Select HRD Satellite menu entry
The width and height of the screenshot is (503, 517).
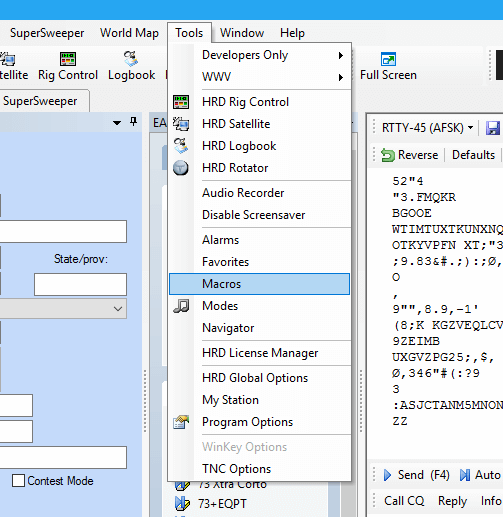pyautogui.click(x=259, y=124)
